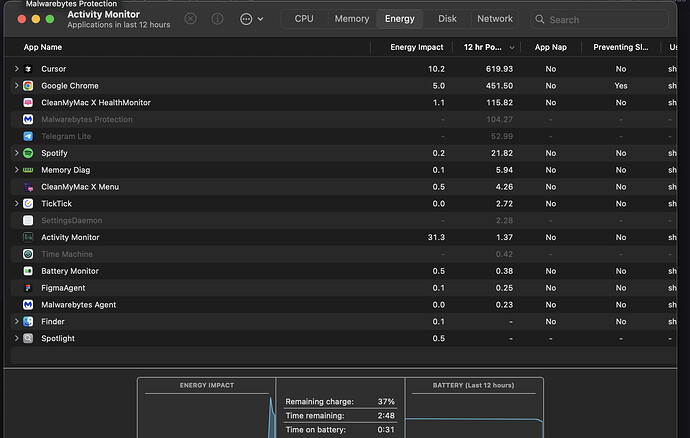This screenshot has height=438, width=690.
Task: Expand the Spotlight process group
Action: [16, 338]
